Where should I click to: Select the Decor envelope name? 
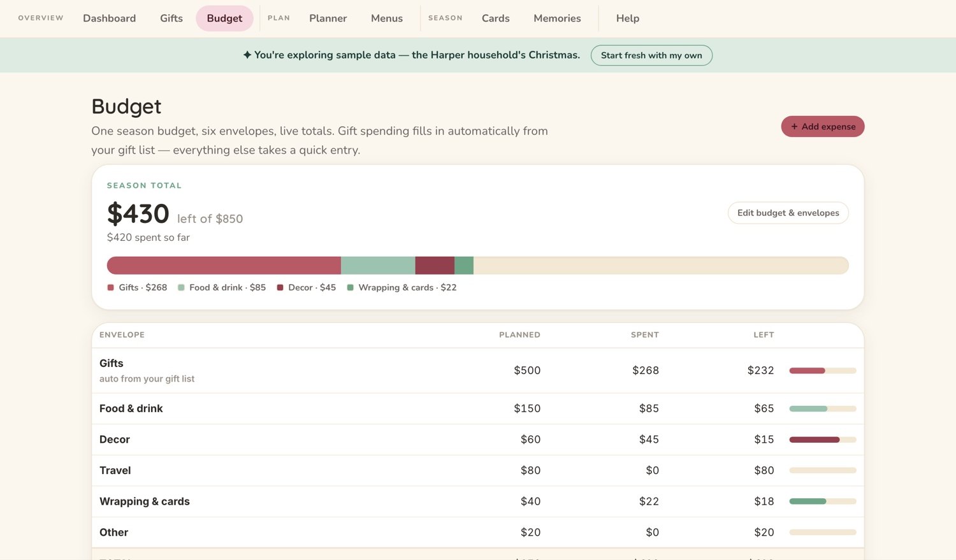click(115, 440)
